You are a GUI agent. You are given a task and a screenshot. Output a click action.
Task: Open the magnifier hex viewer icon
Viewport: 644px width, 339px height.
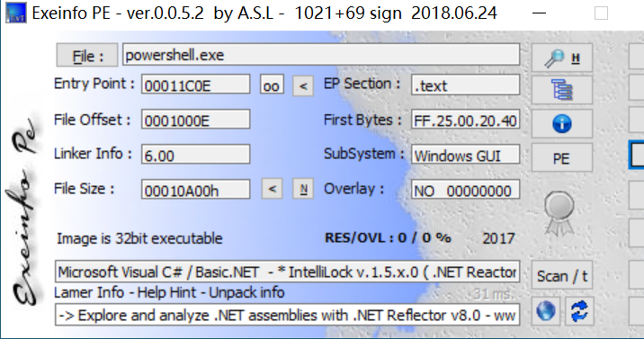pos(562,58)
